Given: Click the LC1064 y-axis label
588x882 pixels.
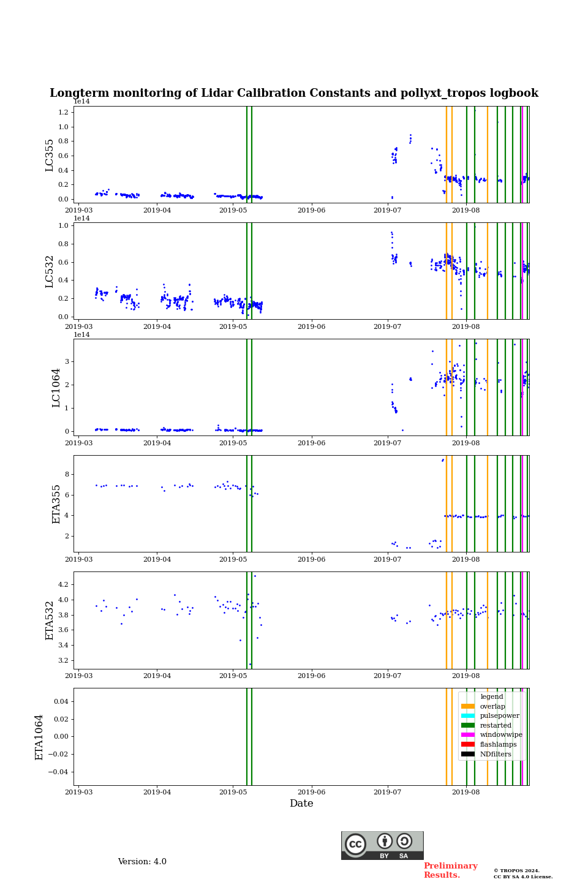Looking at the screenshot, I should [56, 388].
